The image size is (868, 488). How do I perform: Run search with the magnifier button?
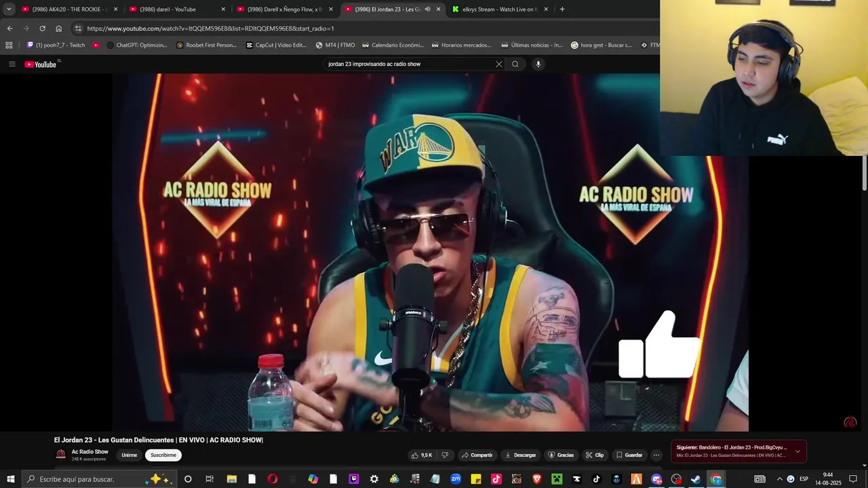click(x=515, y=64)
